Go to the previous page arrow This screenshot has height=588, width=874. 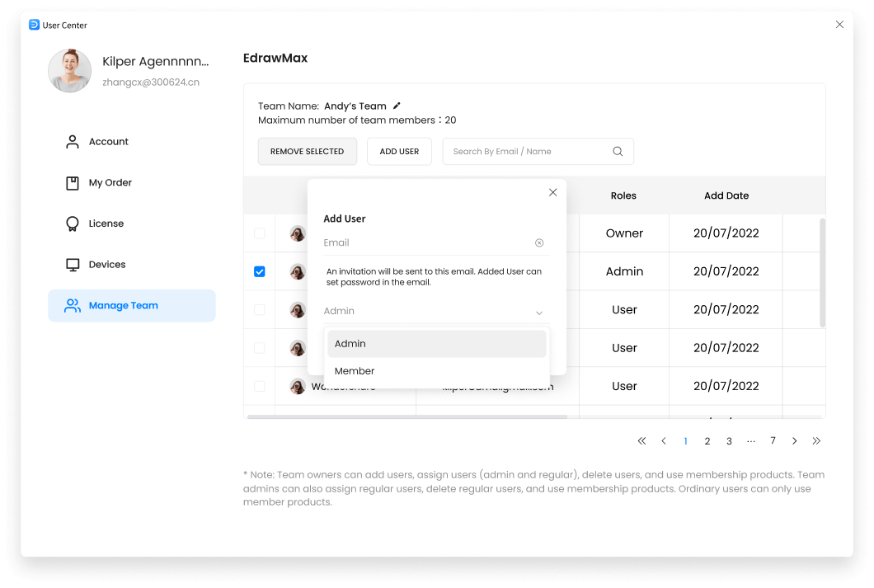(663, 441)
